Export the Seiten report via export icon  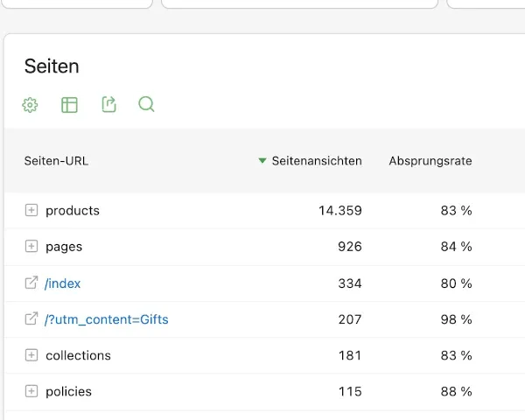tap(108, 104)
